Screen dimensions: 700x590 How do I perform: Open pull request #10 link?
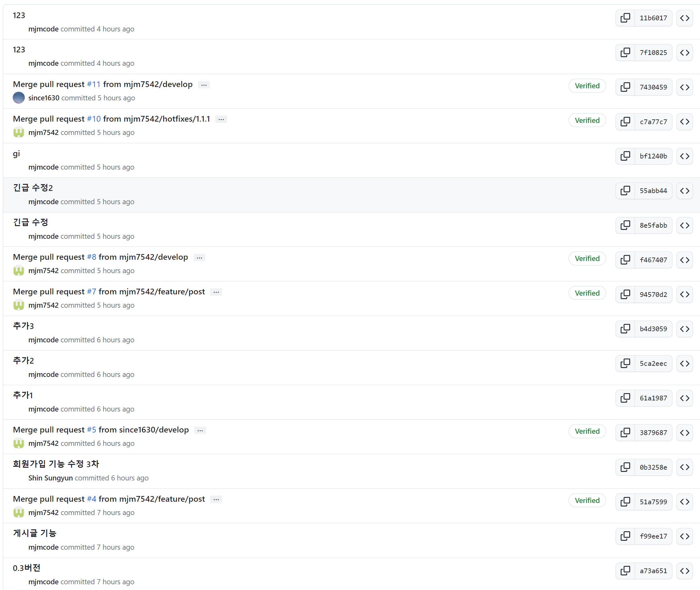click(x=94, y=119)
